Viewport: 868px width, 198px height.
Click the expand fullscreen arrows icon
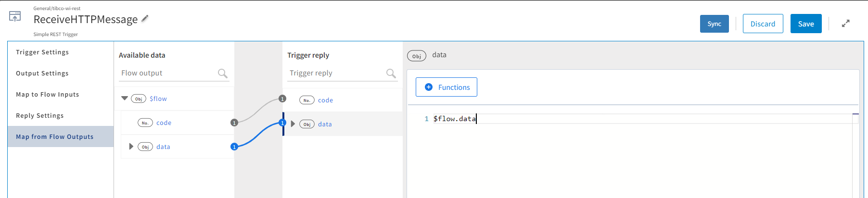[x=845, y=24]
